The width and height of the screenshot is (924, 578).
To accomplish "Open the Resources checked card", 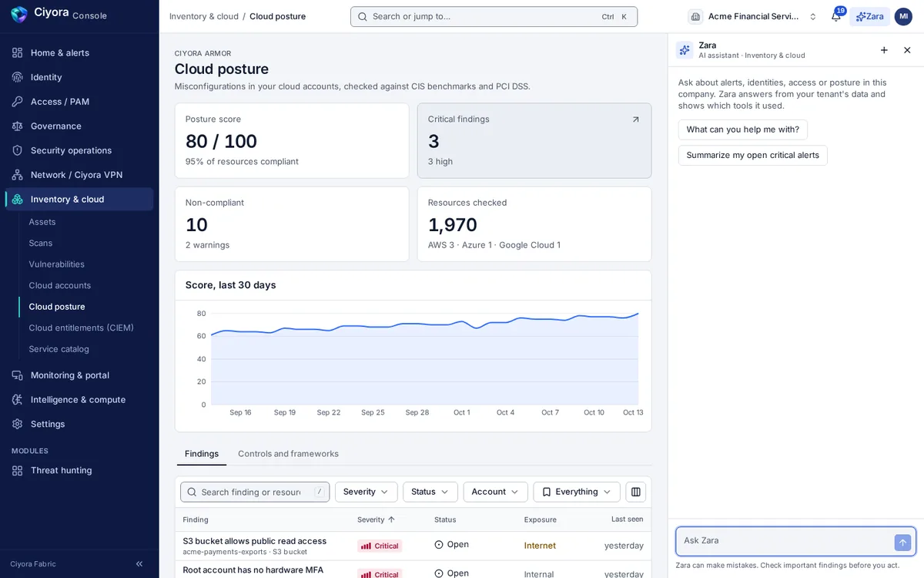I will coord(534,224).
